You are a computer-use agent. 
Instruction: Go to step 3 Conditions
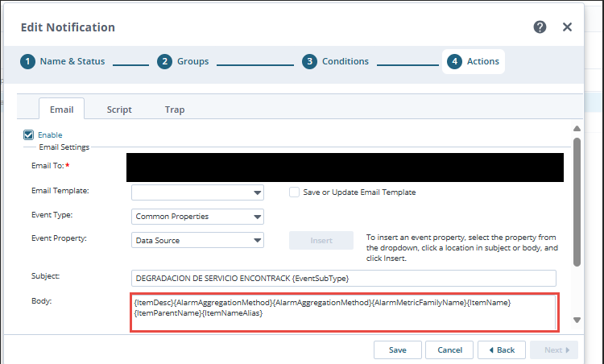tap(335, 62)
